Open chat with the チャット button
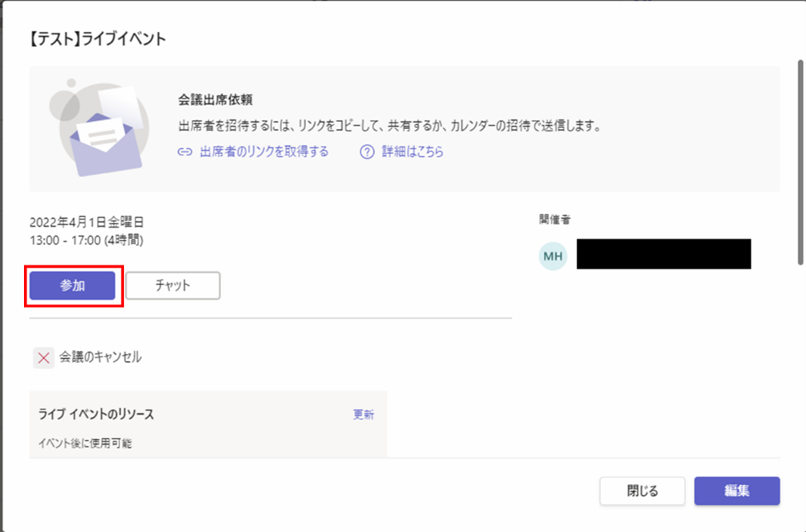 point(173,286)
